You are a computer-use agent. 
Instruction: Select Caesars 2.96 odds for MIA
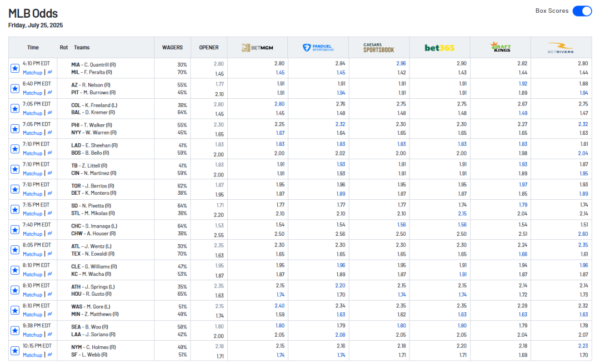point(401,63)
